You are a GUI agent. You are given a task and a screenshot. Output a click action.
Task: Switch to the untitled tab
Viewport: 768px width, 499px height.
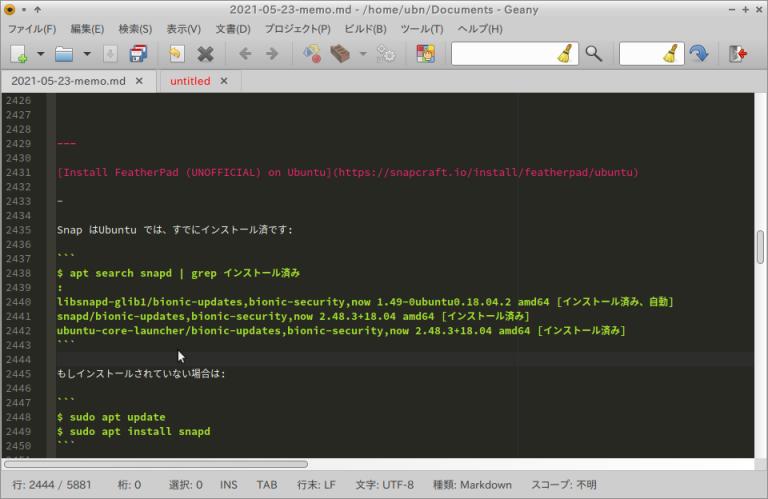(190, 81)
